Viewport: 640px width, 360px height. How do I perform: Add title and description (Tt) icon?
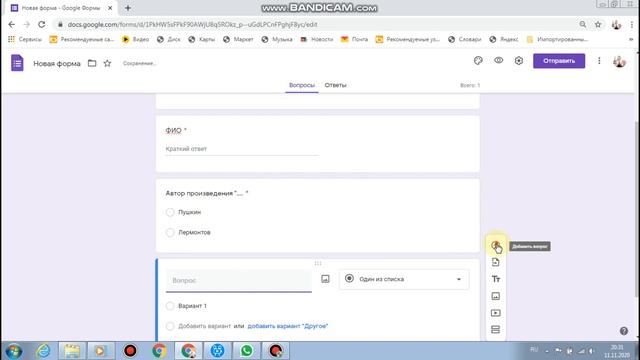(x=496, y=279)
